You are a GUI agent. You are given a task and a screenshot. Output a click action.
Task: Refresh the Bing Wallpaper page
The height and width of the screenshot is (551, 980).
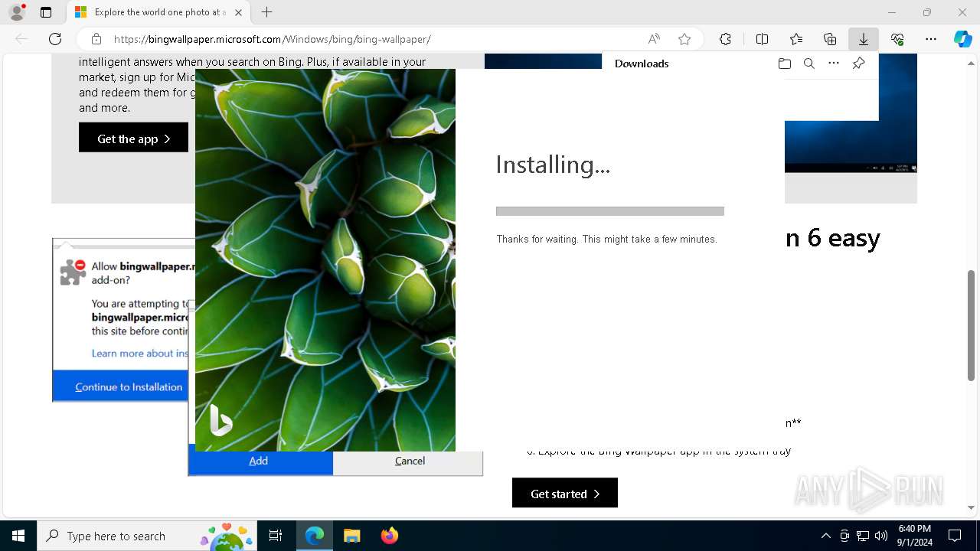tap(55, 39)
